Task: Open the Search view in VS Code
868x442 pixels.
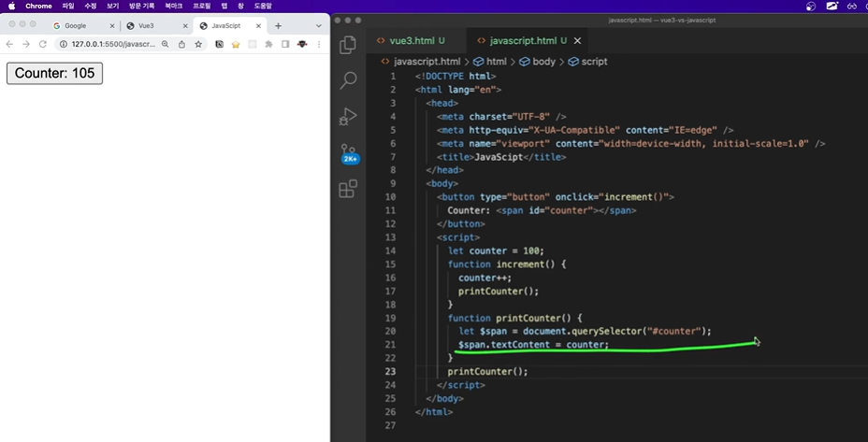Action: click(348, 80)
